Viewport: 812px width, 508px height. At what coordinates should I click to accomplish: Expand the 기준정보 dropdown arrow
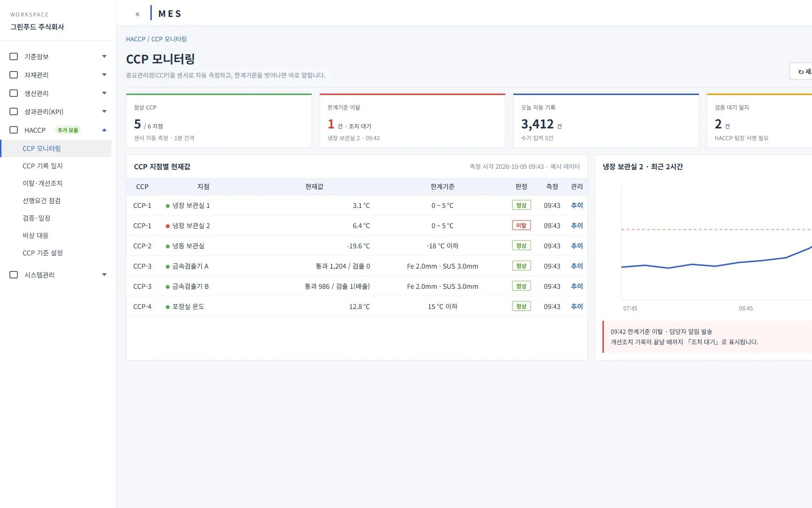pyautogui.click(x=104, y=56)
